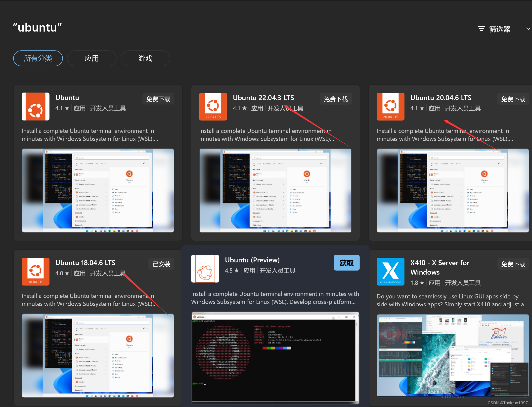
Task: Open the Ubuntu 22.04.3 LTS screenshot preview
Action: [275, 191]
